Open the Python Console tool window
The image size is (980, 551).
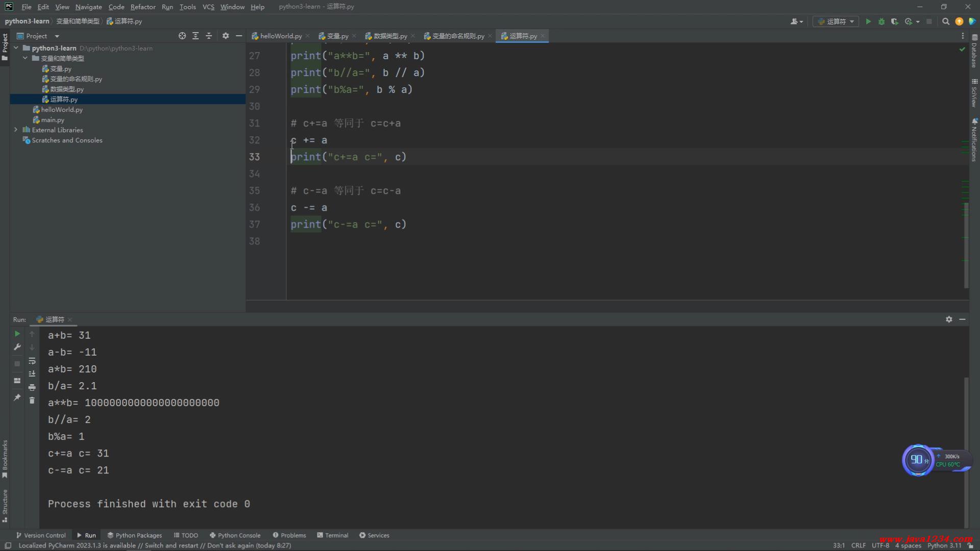pyautogui.click(x=235, y=535)
